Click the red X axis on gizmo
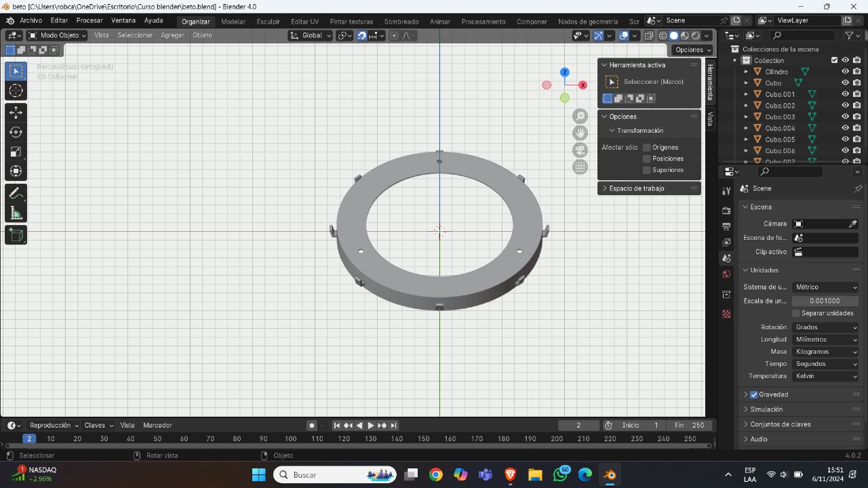The image size is (868, 488). 583,85
